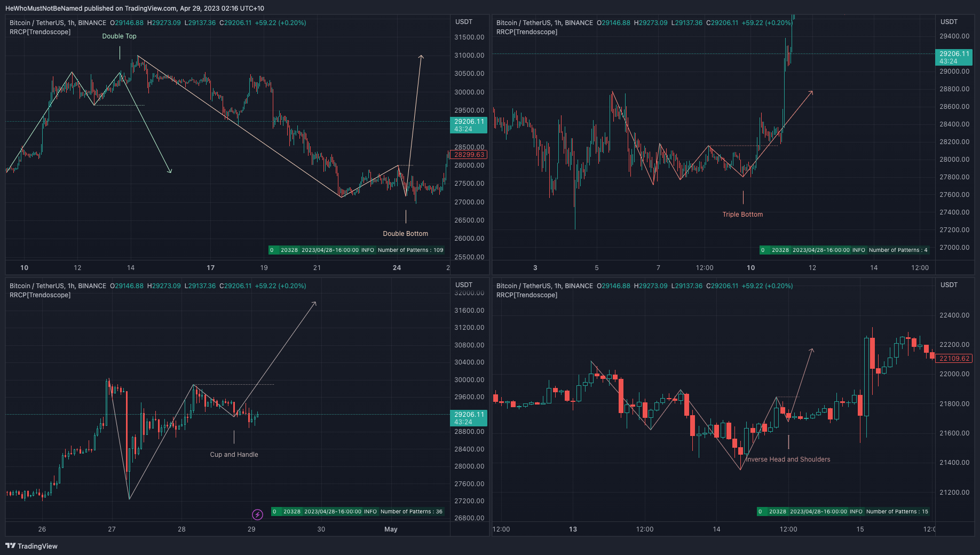Select the Inverse Head and Shoulders label
The height and width of the screenshot is (555, 980).
788,459
